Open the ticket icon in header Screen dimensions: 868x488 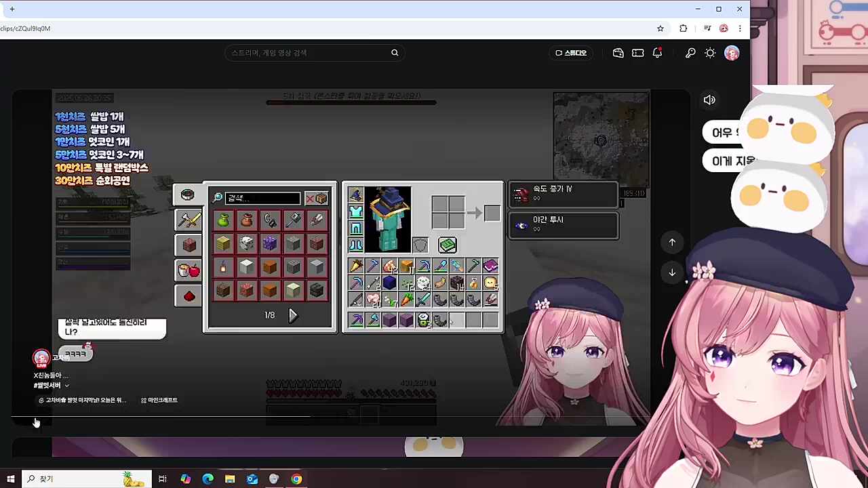637,53
